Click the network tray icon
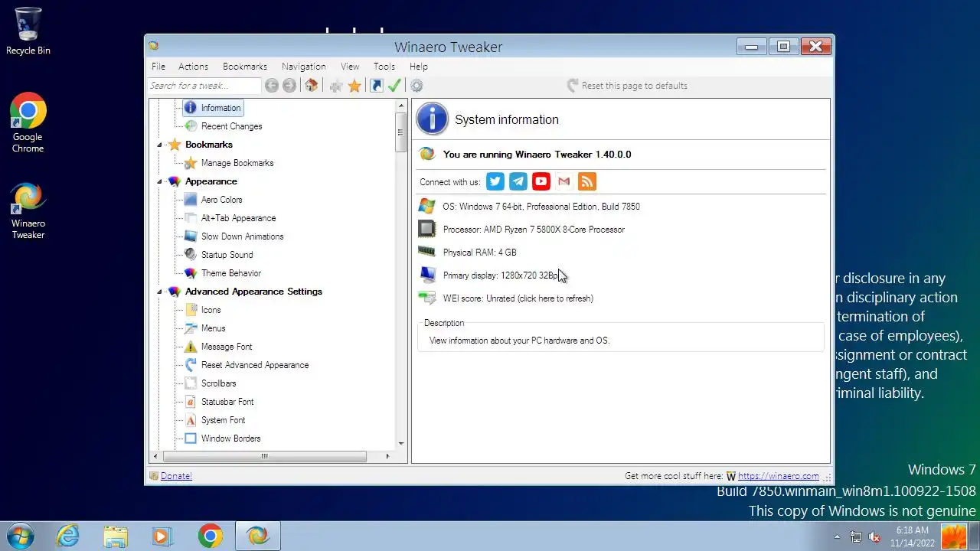This screenshot has height=551, width=980. (855, 536)
